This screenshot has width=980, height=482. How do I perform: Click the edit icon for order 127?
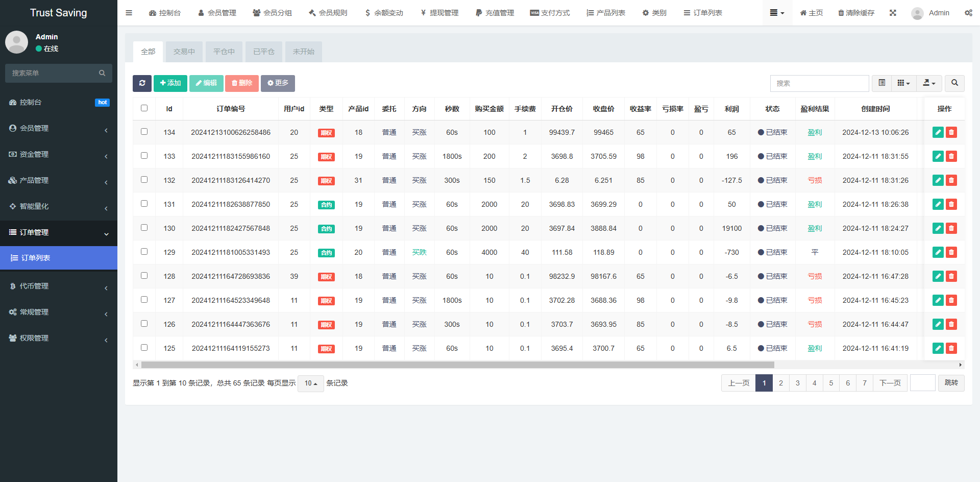click(x=938, y=300)
